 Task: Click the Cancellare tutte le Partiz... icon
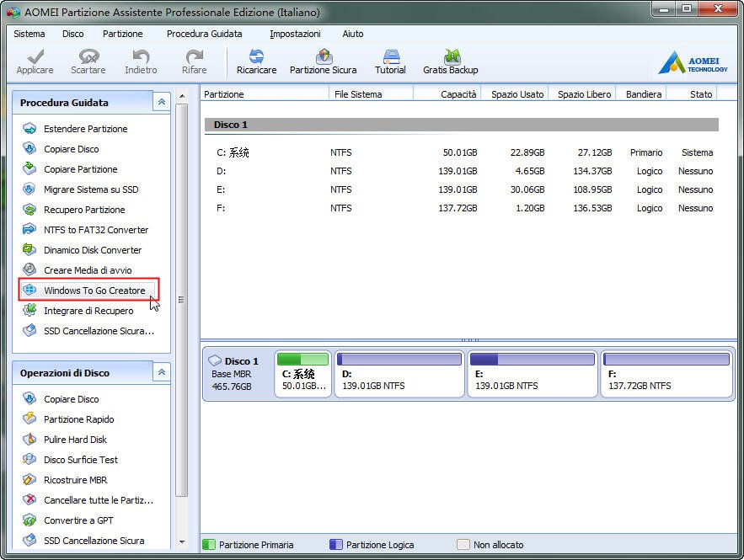pyautogui.click(x=29, y=499)
